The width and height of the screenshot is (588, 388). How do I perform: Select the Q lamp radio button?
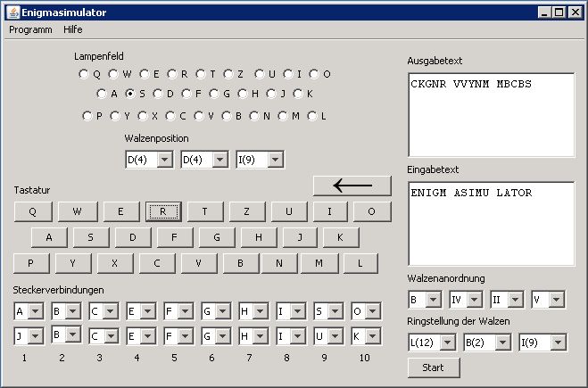tap(83, 74)
